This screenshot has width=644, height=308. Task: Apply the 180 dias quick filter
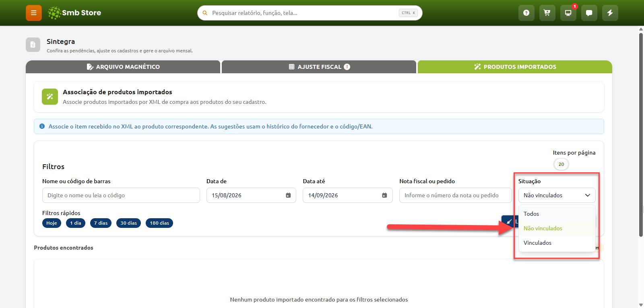[x=159, y=223]
